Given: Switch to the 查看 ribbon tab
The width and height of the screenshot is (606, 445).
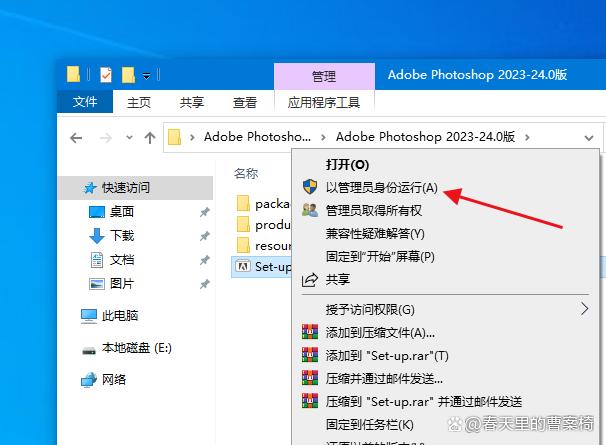Looking at the screenshot, I should 245,102.
